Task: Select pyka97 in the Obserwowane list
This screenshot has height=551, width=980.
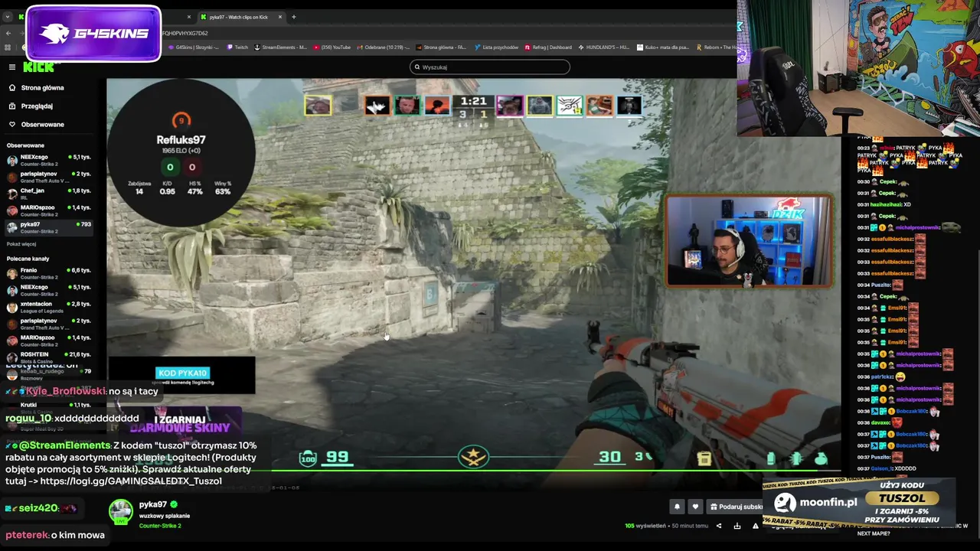Action: click(49, 227)
